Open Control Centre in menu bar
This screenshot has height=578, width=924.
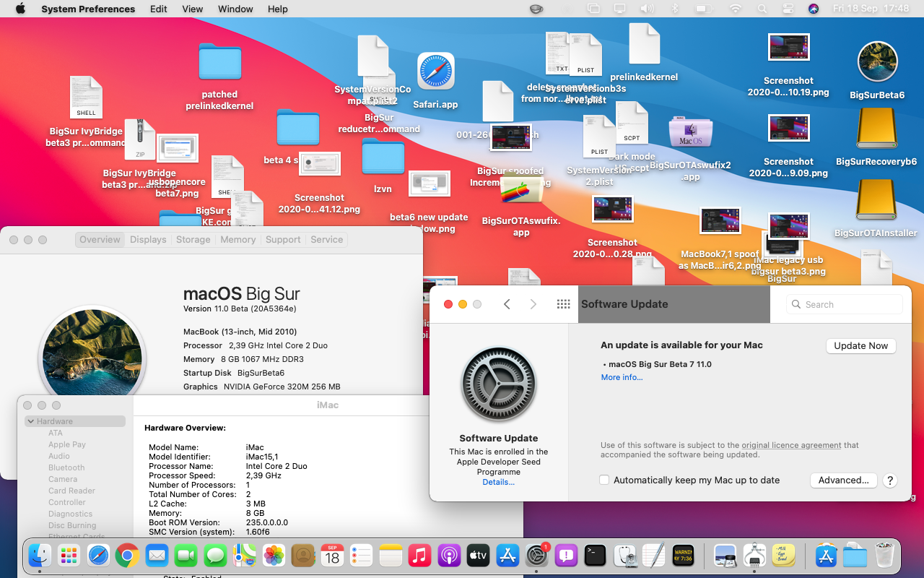[788, 9]
